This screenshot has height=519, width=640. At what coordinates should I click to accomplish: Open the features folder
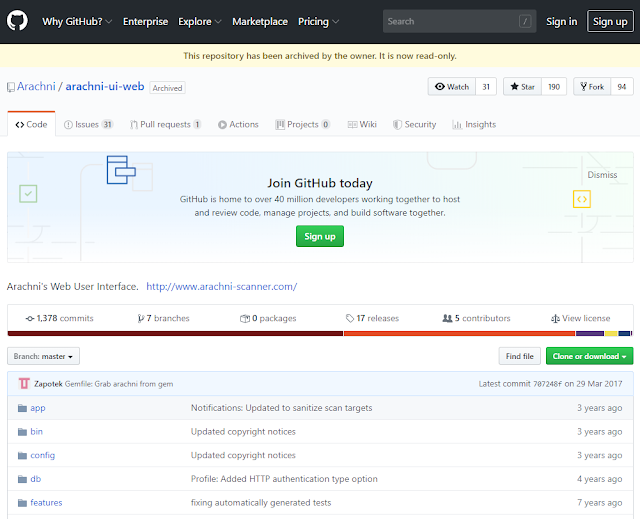(46, 503)
